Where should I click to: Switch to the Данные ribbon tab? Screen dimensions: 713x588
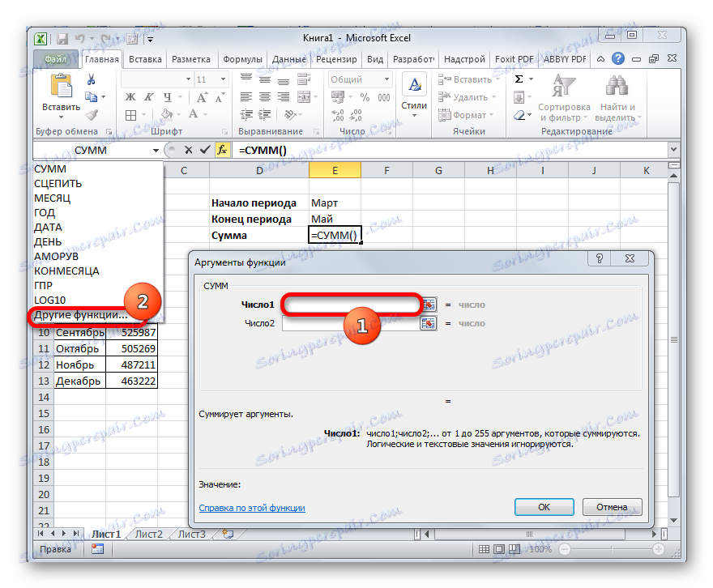click(288, 59)
